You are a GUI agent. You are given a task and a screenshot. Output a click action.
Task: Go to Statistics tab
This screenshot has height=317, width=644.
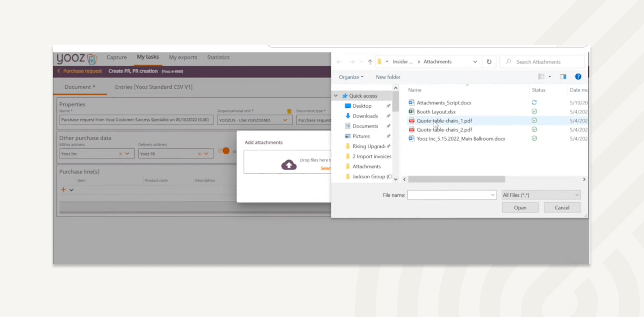[218, 57]
